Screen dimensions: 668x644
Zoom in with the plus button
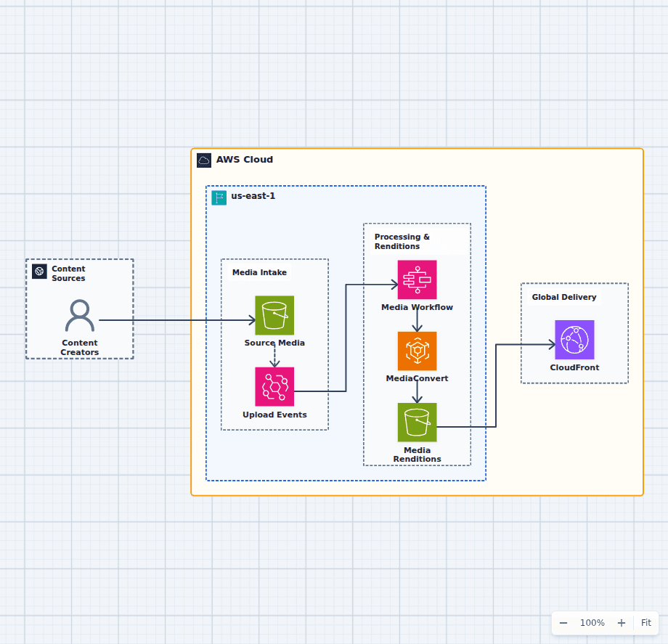point(622,623)
